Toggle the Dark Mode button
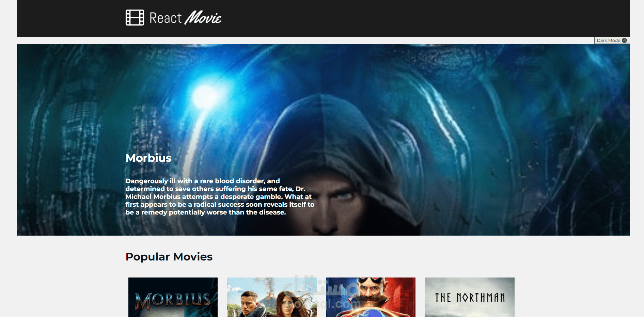The width and height of the screenshot is (644, 317). [612, 40]
